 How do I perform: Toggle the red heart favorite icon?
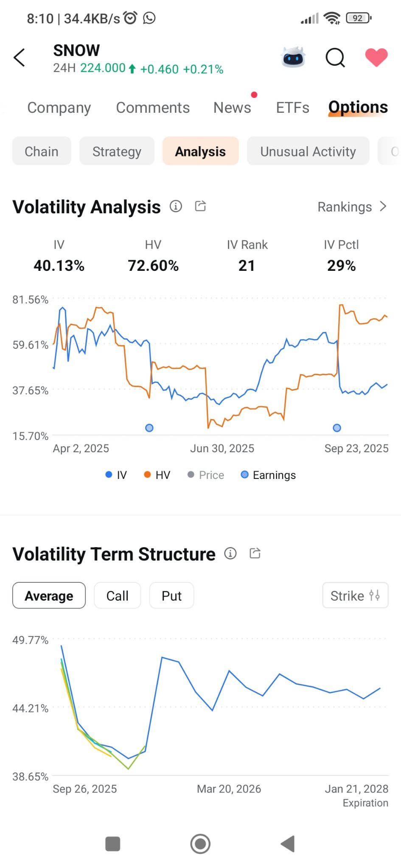coord(376,57)
